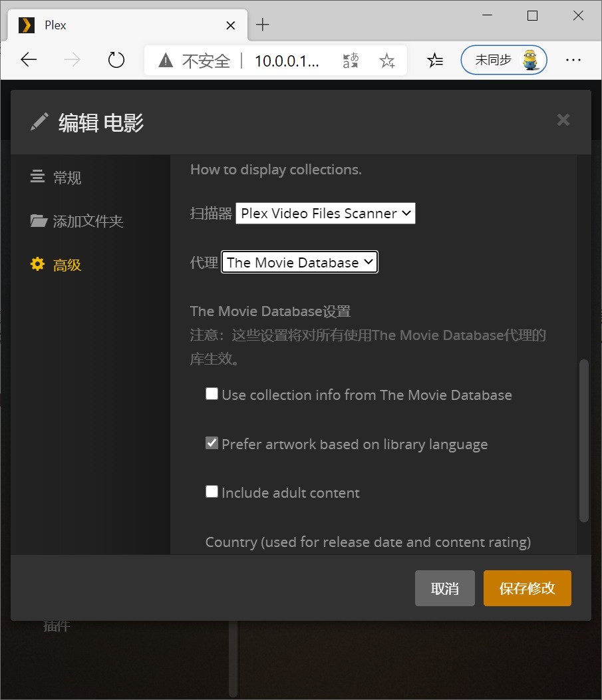Enable Include adult content checkbox
Screen dimensions: 602x700
212,492
